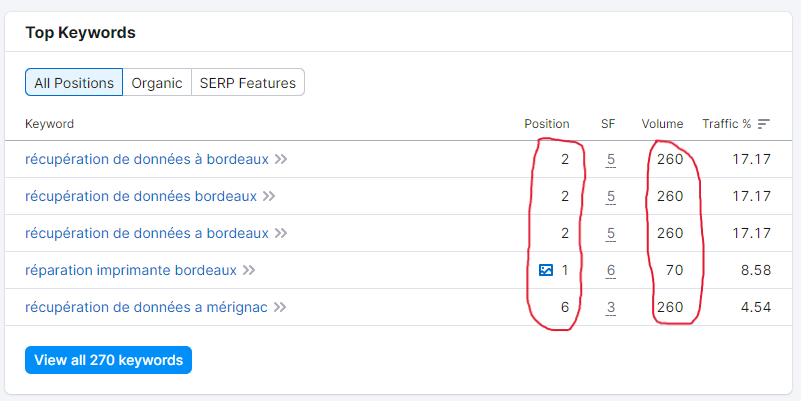This screenshot has height=401, width=801.
Task: Sort by the Volume column header
Action: click(662, 124)
